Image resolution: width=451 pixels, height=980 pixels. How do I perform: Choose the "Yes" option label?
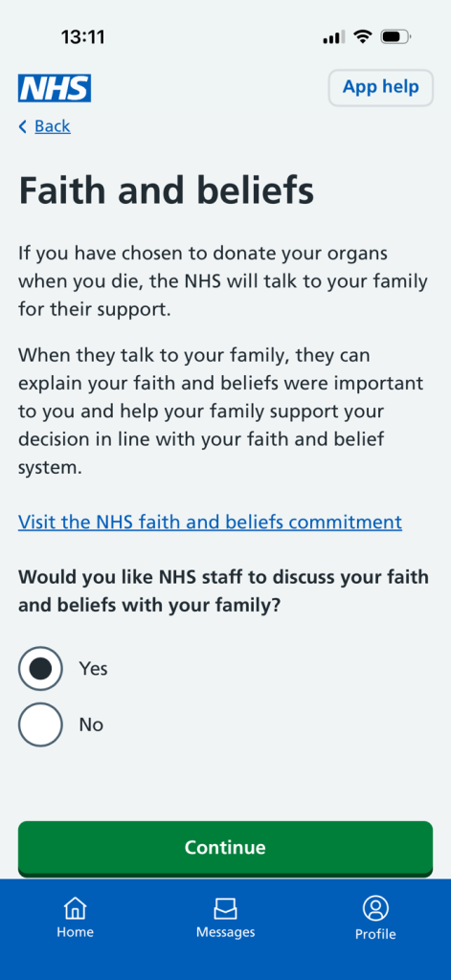pyautogui.click(x=93, y=669)
